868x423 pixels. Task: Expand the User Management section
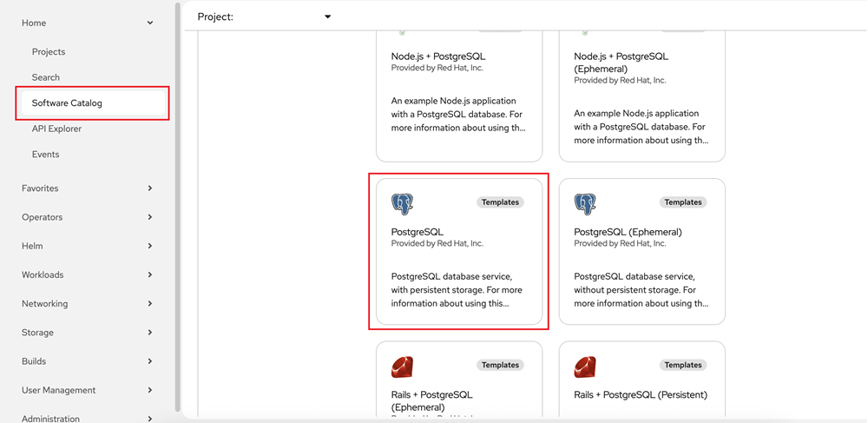[88, 390]
